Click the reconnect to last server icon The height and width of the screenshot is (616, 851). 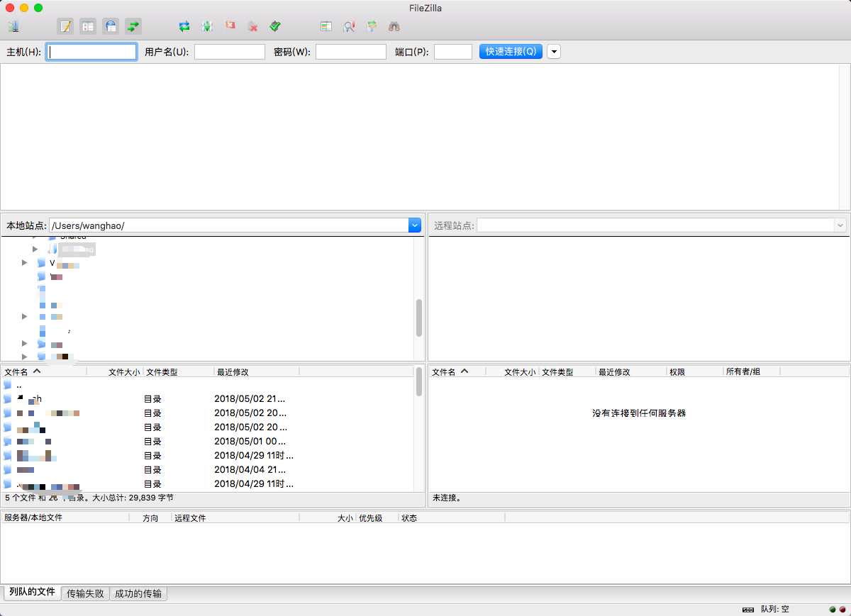[x=276, y=27]
